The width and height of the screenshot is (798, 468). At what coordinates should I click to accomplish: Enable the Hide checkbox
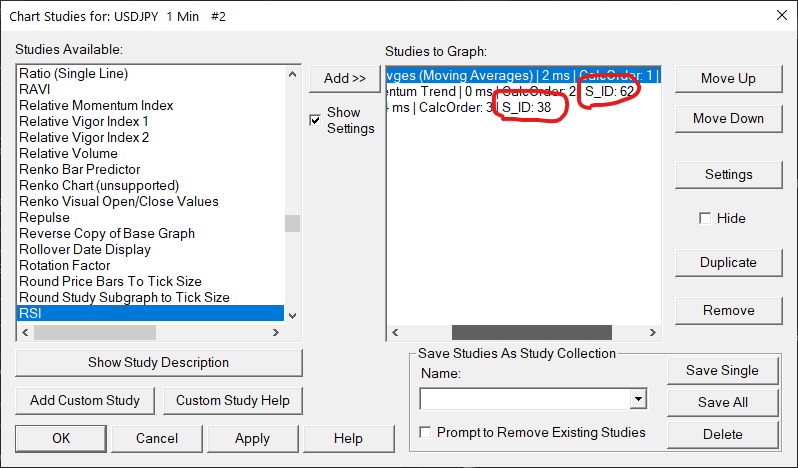point(706,218)
